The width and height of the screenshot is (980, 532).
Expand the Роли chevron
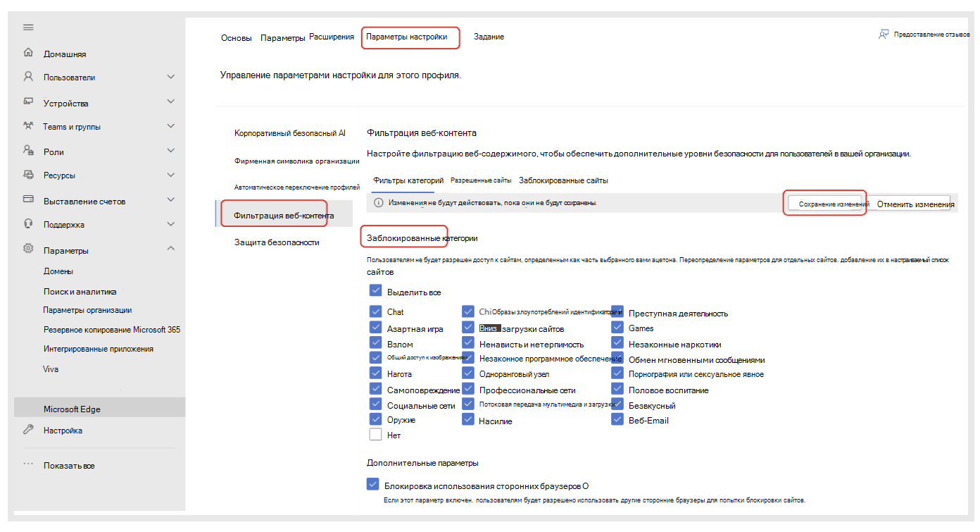coord(170,151)
